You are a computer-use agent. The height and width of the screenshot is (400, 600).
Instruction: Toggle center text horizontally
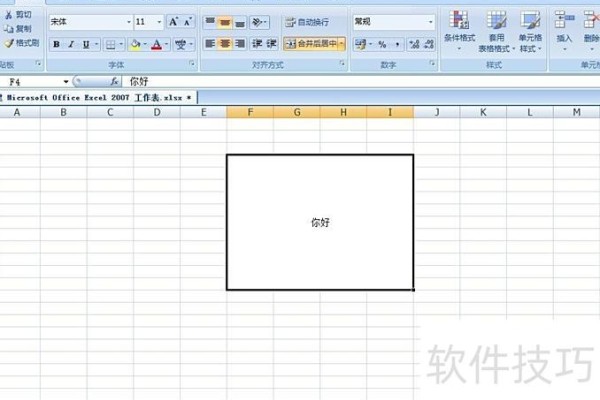[225, 44]
